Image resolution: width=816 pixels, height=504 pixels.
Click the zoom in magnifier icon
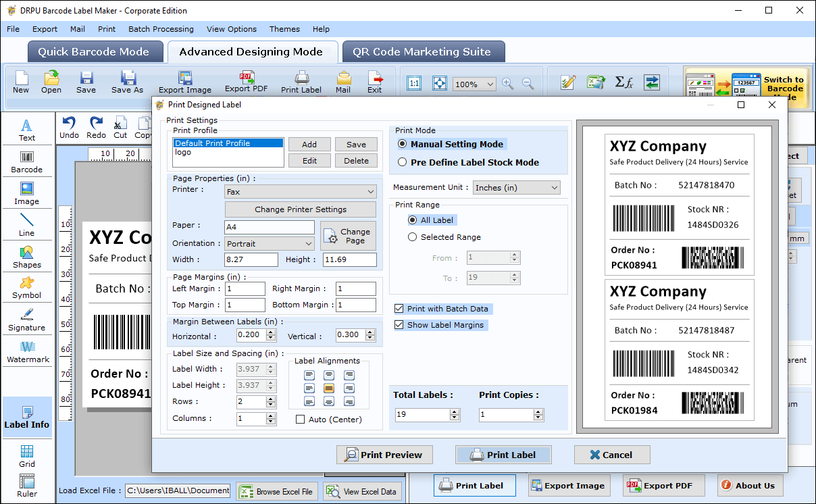point(507,84)
